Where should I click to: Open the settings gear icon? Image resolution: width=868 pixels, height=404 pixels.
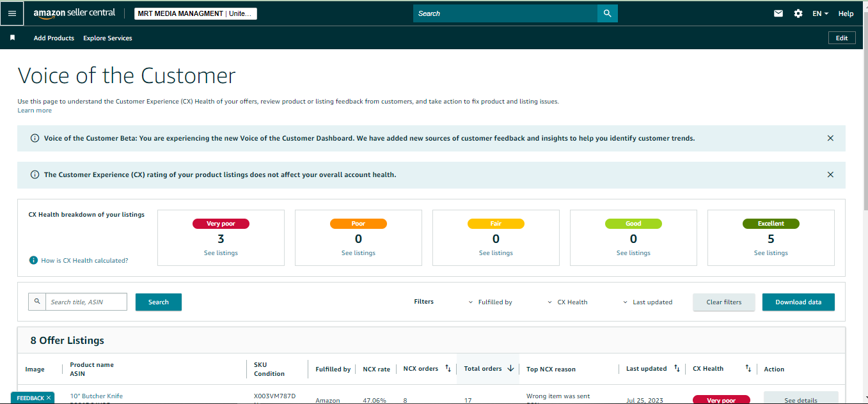click(798, 13)
